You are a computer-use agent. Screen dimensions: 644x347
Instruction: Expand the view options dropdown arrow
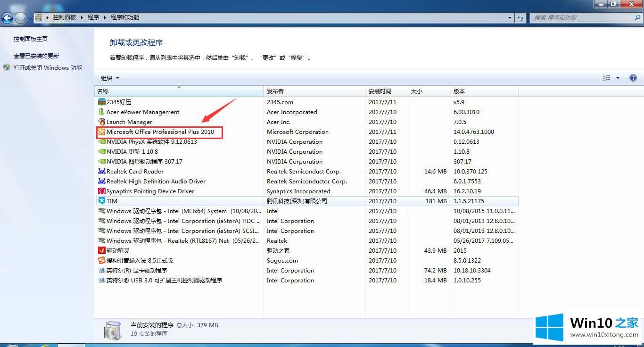pos(618,78)
